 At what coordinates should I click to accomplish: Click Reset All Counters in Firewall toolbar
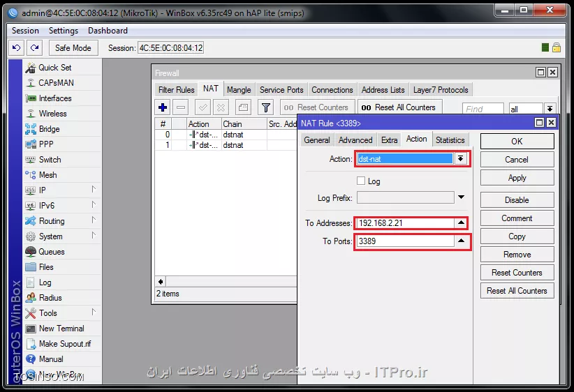[399, 107]
